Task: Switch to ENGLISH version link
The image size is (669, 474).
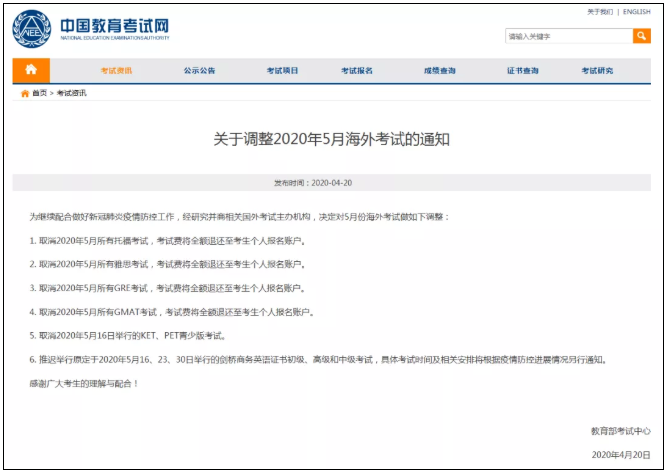Action: click(x=636, y=12)
